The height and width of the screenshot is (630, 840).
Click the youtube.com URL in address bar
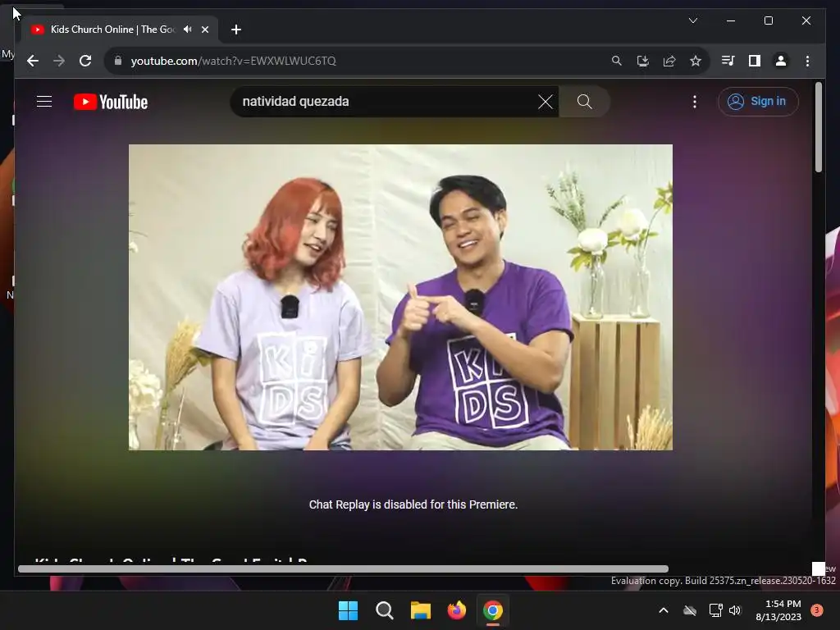coord(233,61)
